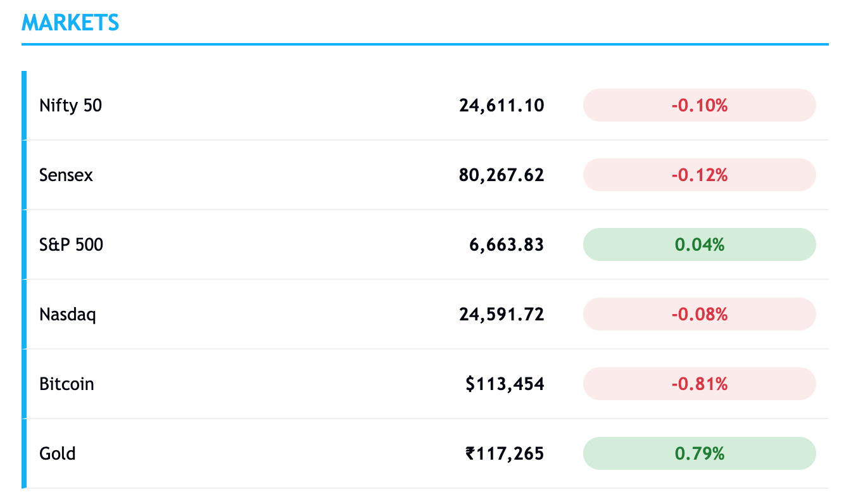Open the Gold row label
The image size is (851, 504).
[x=58, y=453]
